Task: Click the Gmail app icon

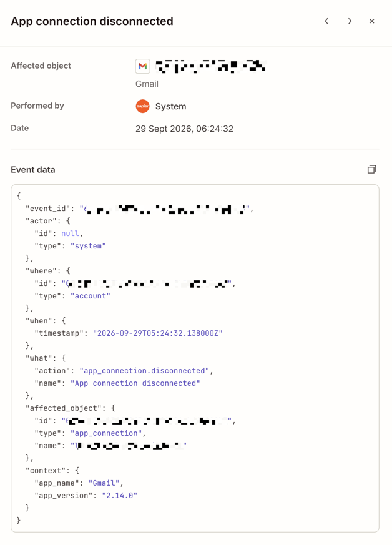Action: 142,66
